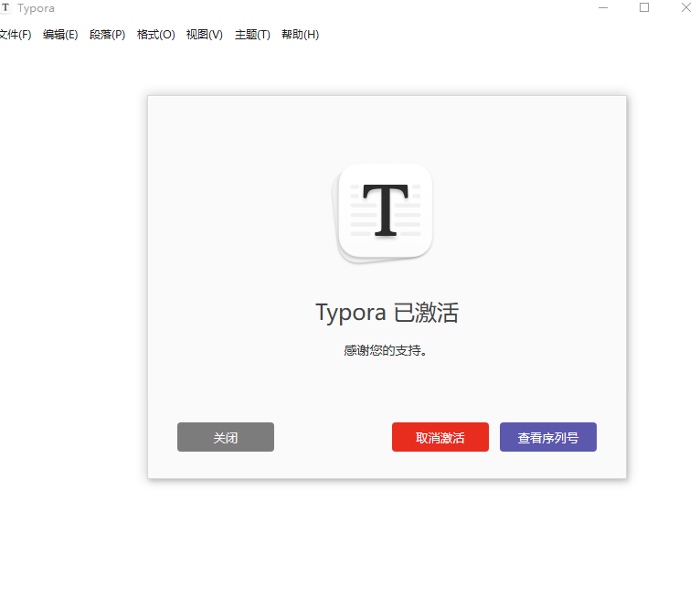Maximize the Typora window

(x=644, y=8)
